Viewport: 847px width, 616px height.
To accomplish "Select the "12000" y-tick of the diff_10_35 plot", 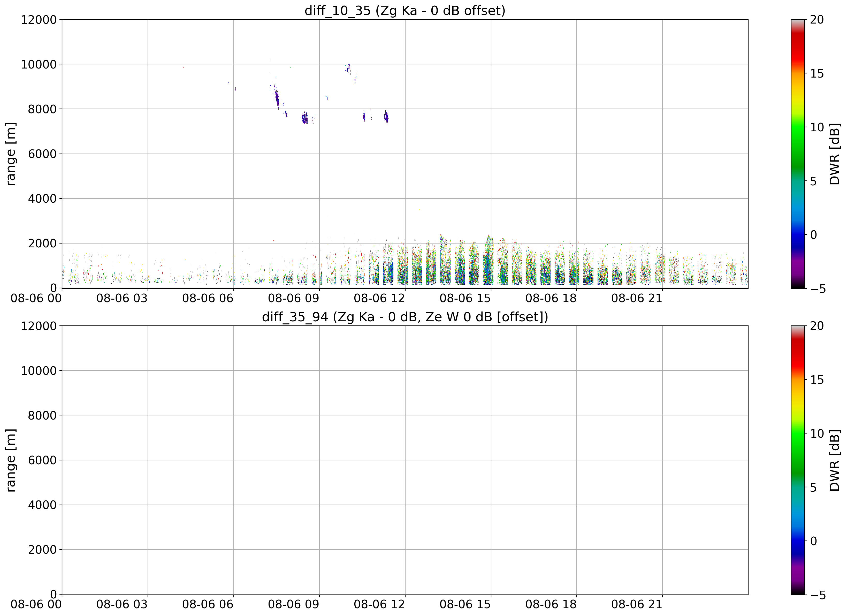I will [x=39, y=19].
